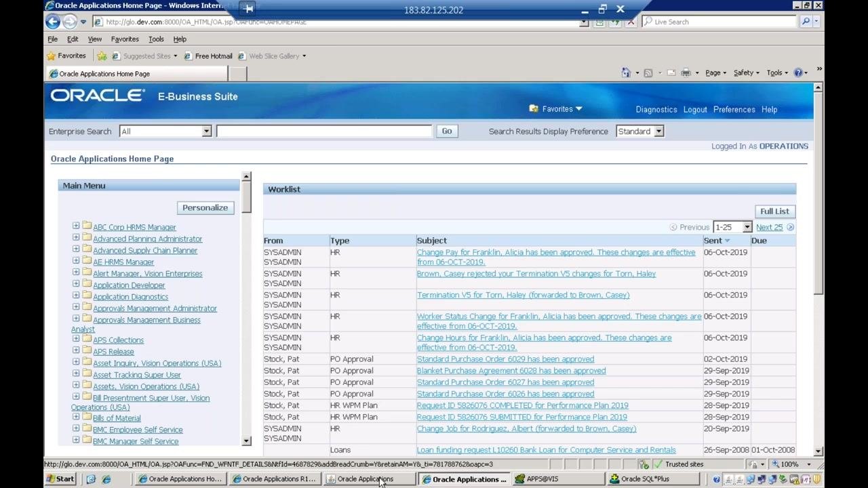Click the Stop loading icon
This screenshot has width=868, height=488.
(x=631, y=22)
